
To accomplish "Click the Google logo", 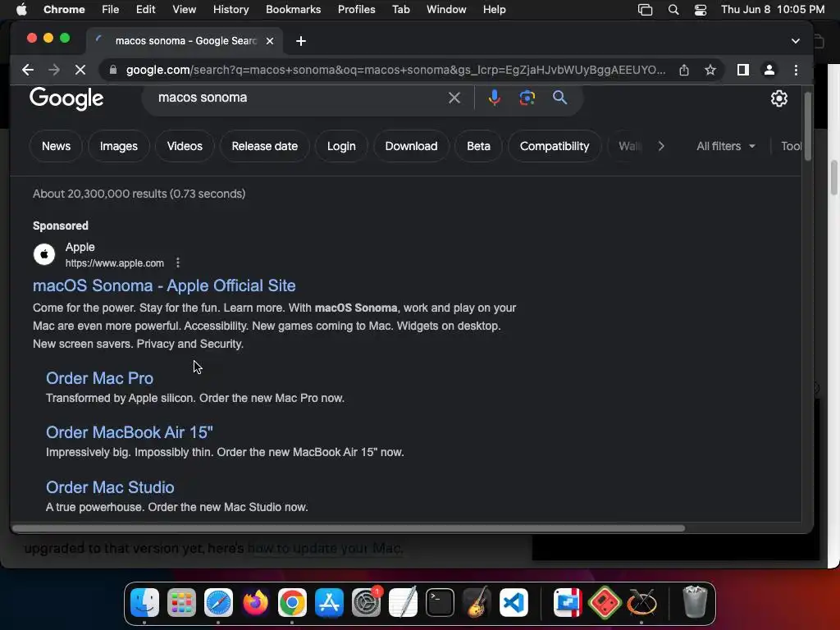I will 66,98.
